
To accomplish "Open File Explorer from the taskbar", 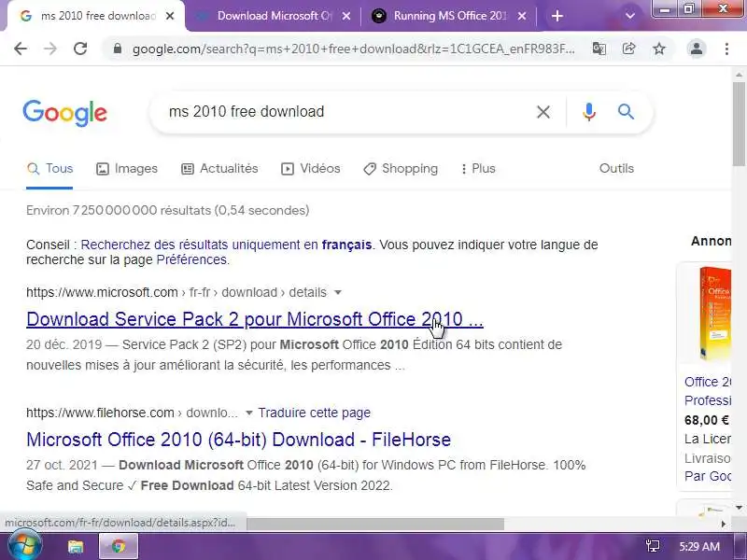I will [x=76, y=546].
